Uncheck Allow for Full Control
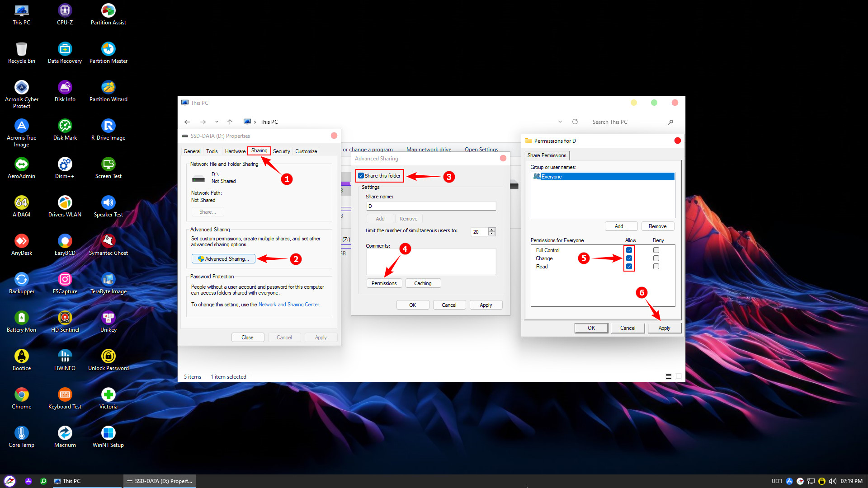Image resolution: width=868 pixels, height=488 pixels. tap(629, 250)
